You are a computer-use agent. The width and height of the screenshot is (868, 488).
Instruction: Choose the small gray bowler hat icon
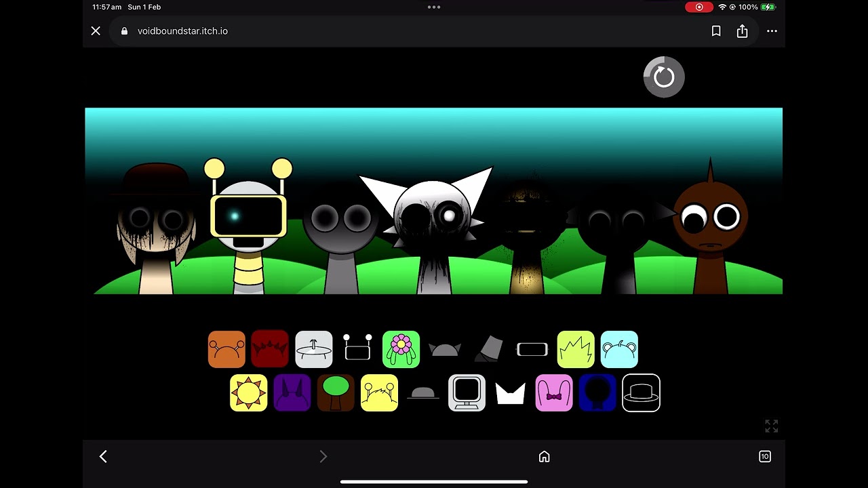422,393
